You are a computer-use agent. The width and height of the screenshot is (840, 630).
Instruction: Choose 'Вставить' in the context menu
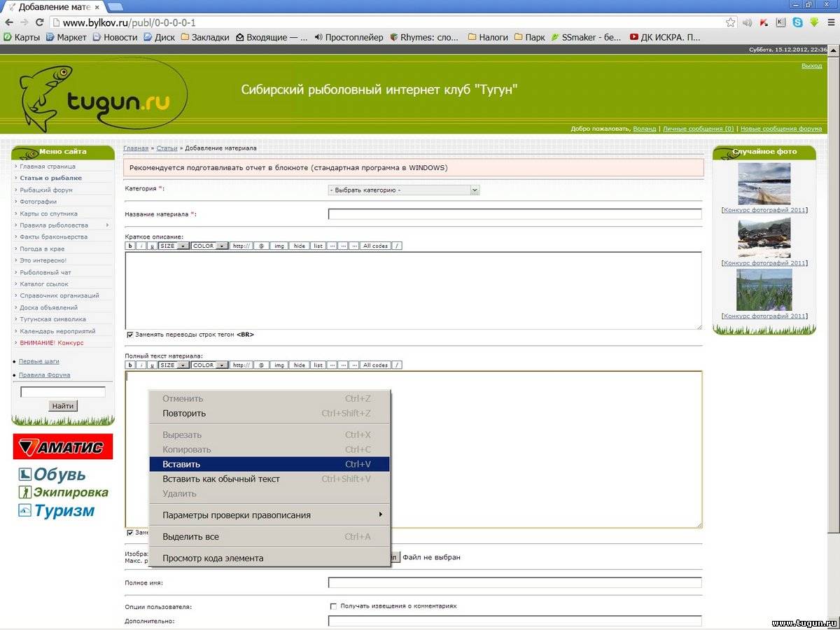(x=269, y=464)
